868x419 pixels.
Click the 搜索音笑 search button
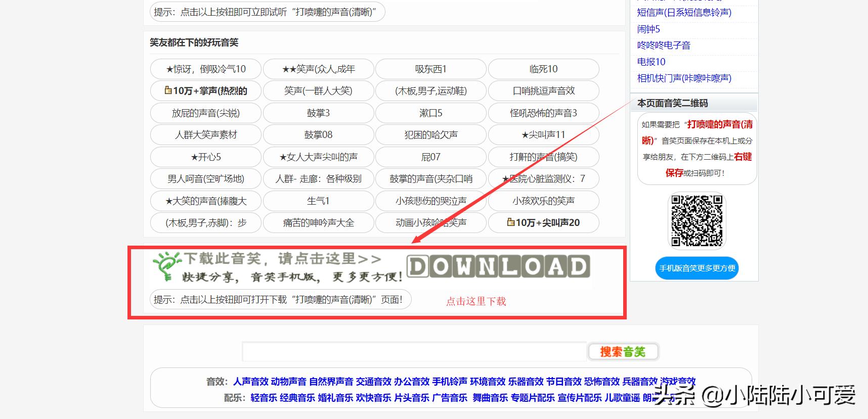coord(623,352)
